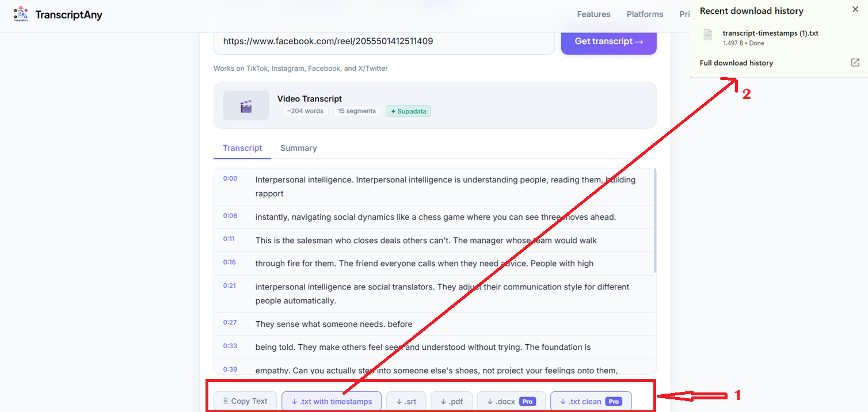
Task: Download the .pdf file
Action: coord(451,401)
